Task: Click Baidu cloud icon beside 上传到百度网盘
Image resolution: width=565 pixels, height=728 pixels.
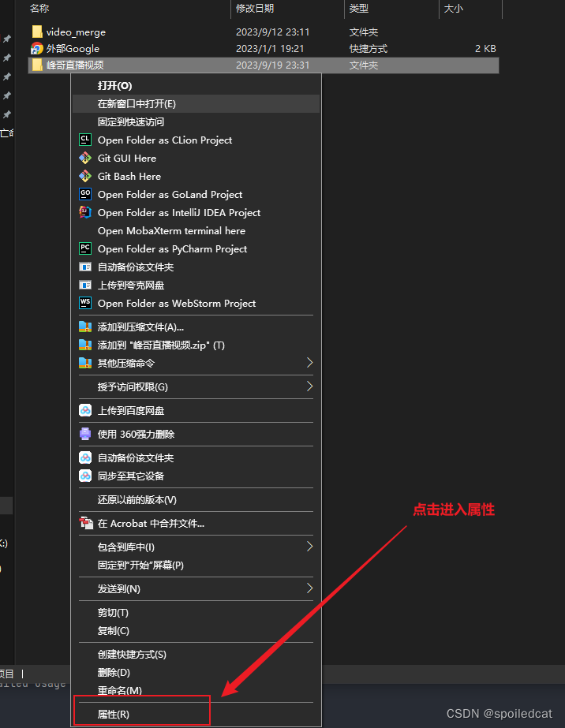Action: point(85,410)
